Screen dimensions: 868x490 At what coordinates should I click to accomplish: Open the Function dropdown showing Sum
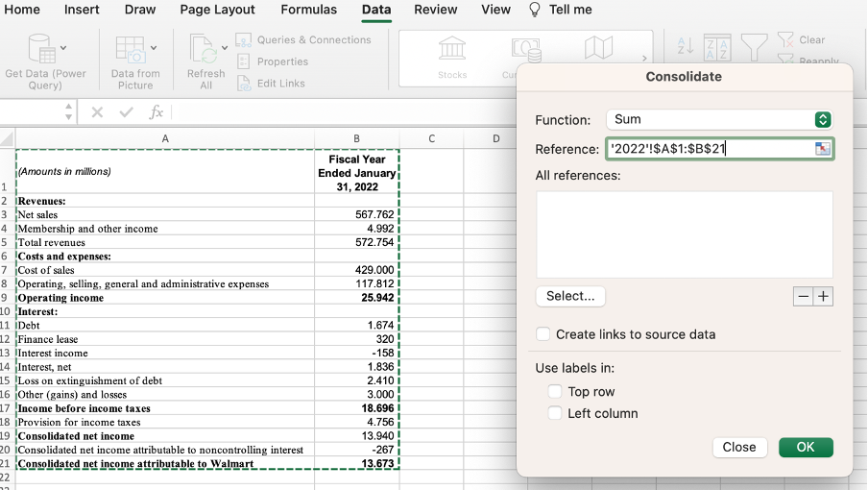(718, 119)
